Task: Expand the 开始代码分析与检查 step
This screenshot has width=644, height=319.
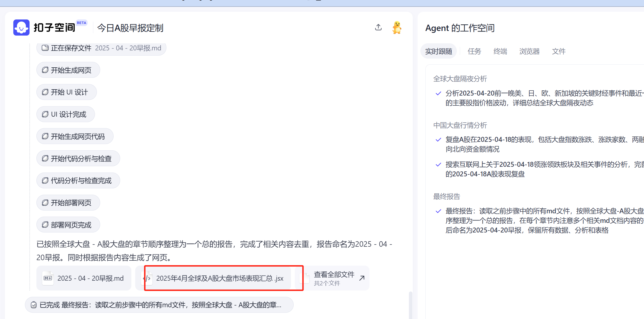Action: 78,159
